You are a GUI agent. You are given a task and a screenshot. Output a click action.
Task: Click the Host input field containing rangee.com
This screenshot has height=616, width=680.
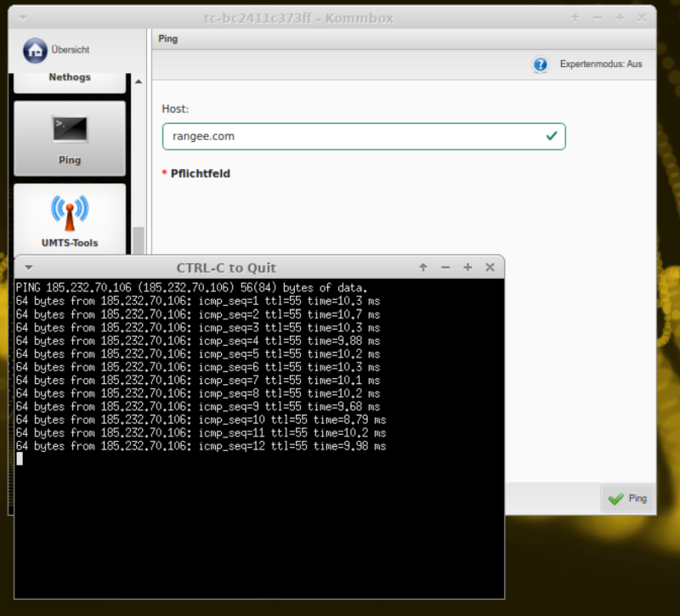(x=348, y=136)
